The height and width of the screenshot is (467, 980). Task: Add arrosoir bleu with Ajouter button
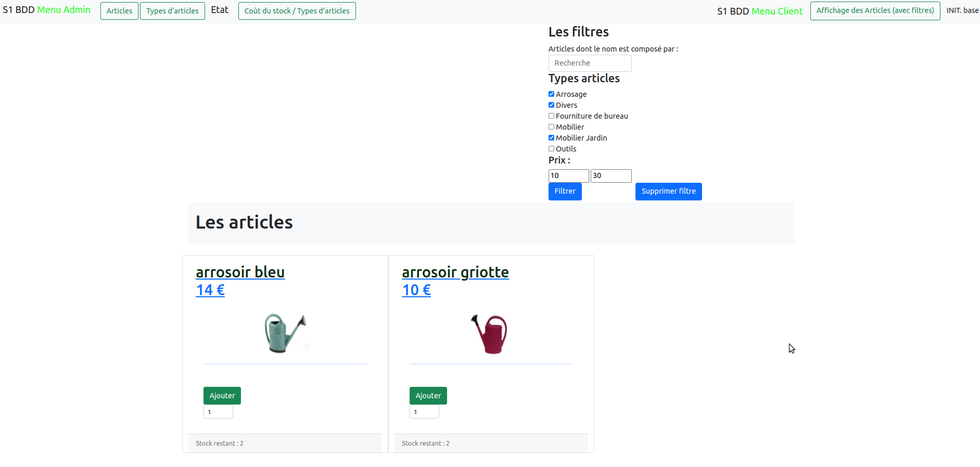tap(222, 396)
